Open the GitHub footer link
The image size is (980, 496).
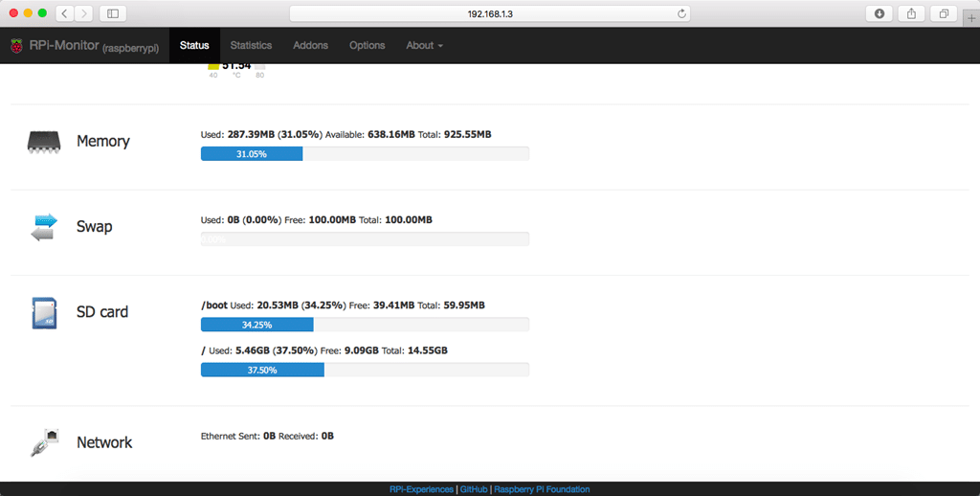pos(474,489)
